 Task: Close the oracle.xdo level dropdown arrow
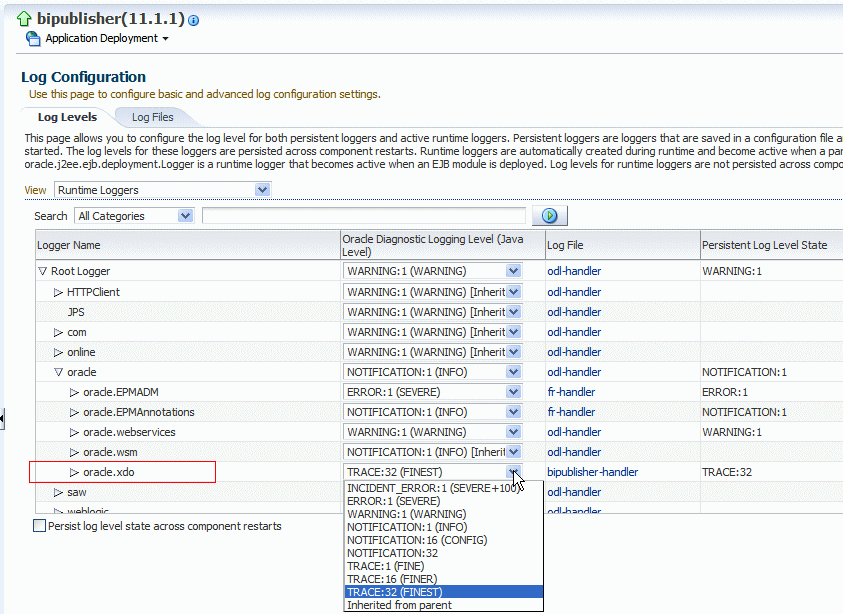513,472
